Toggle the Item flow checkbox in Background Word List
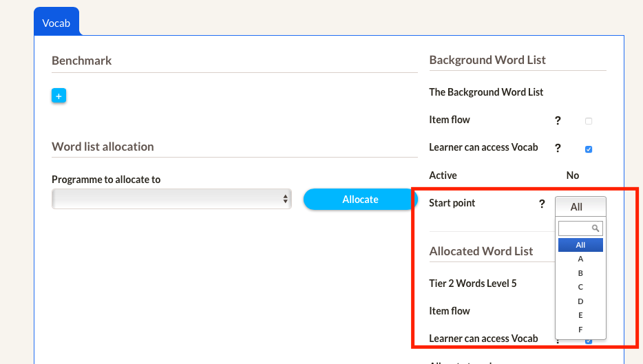643x364 pixels. [589, 121]
